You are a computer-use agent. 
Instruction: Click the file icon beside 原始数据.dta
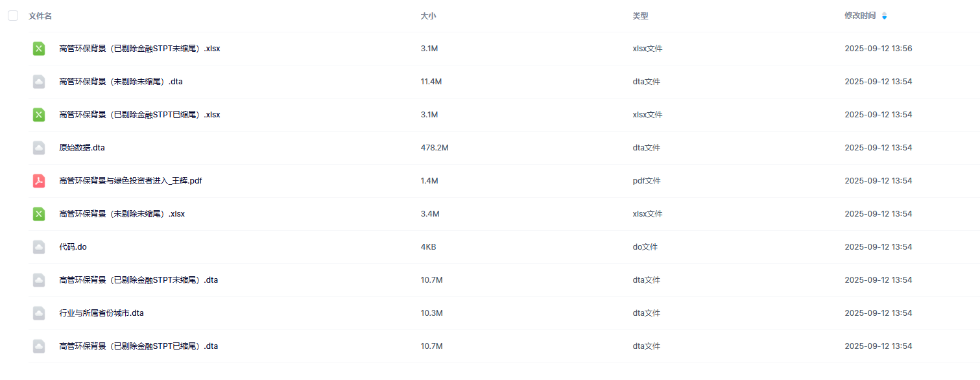tap(39, 148)
